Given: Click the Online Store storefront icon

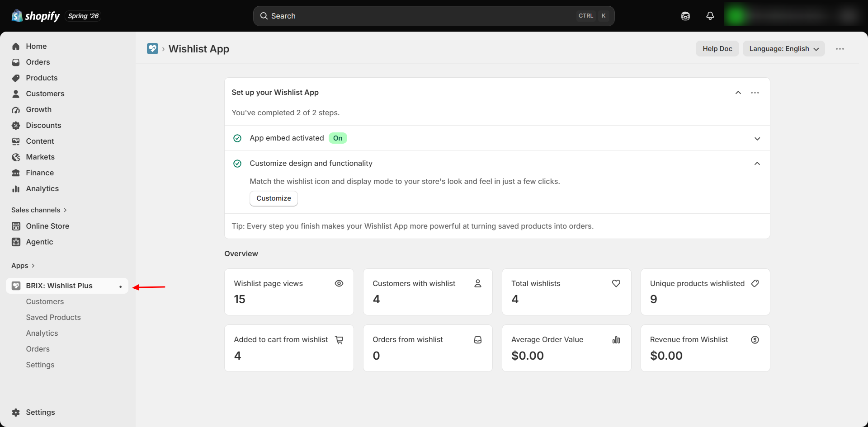Looking at the screenshot, I should [16, 226].
